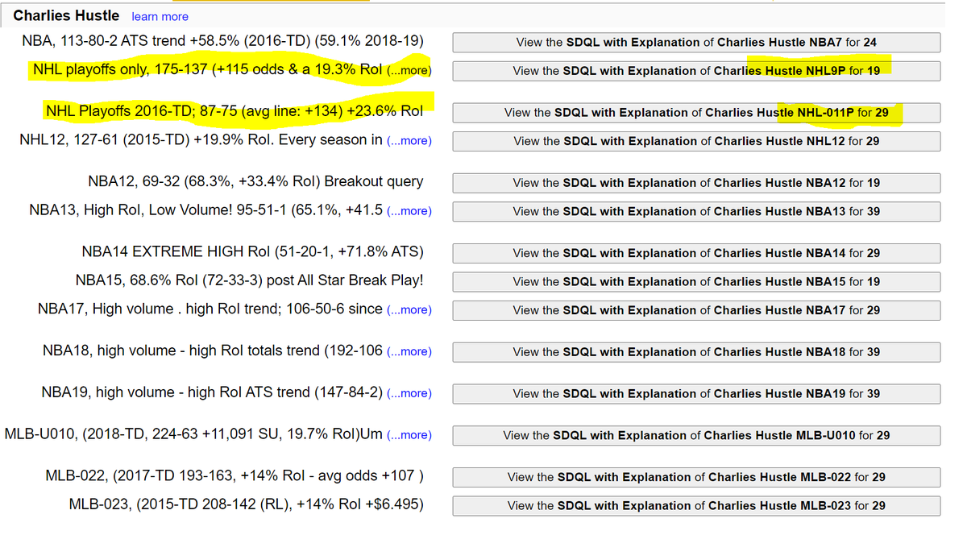Select 'NBA, 113-80-2 ATS trend +58.5%' text
Viewport: 967px width, 560px height.
222,41
